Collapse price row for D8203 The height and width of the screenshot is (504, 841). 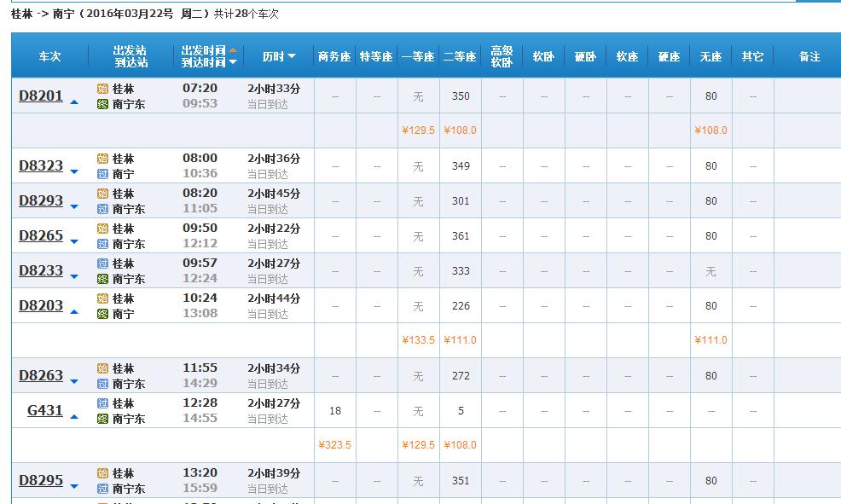[74, 311]
